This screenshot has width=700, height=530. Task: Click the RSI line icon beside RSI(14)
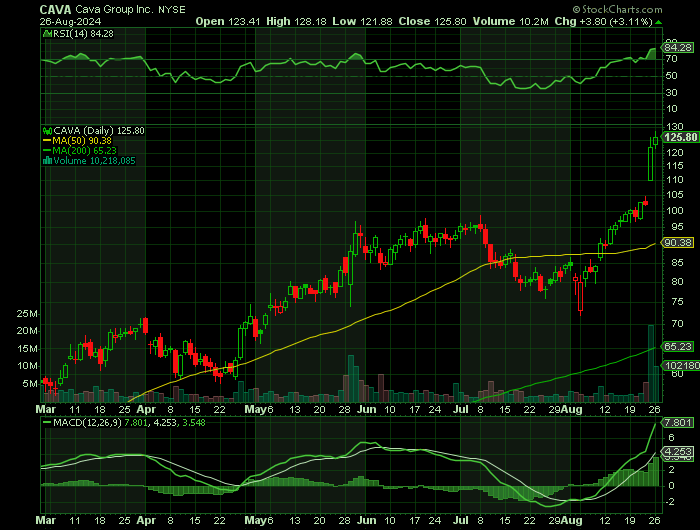click(47, 33)
